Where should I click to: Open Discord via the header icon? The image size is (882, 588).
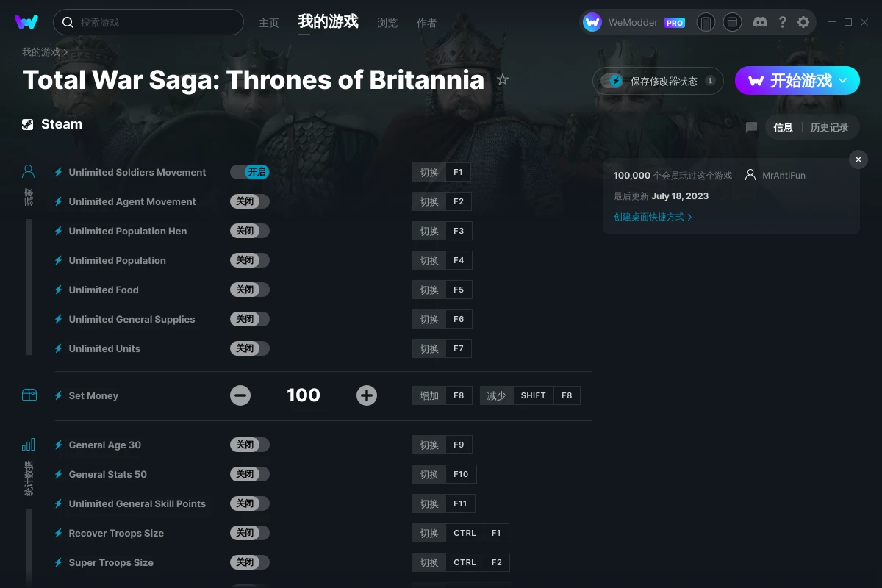pos(761,22)
